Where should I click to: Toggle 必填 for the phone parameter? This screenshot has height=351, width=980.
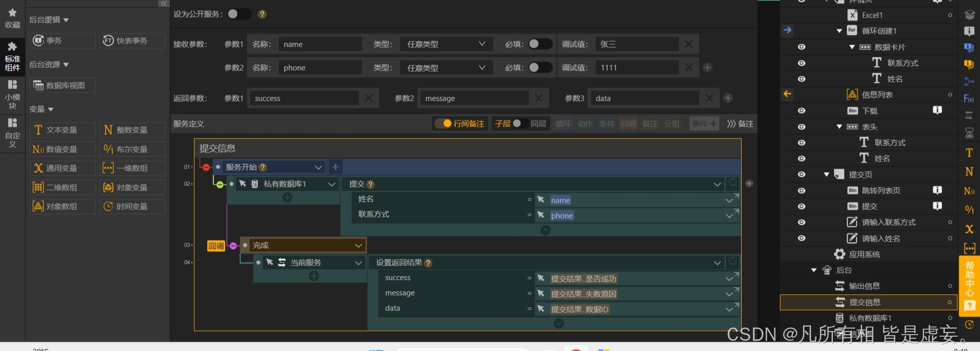pos(540,68)
